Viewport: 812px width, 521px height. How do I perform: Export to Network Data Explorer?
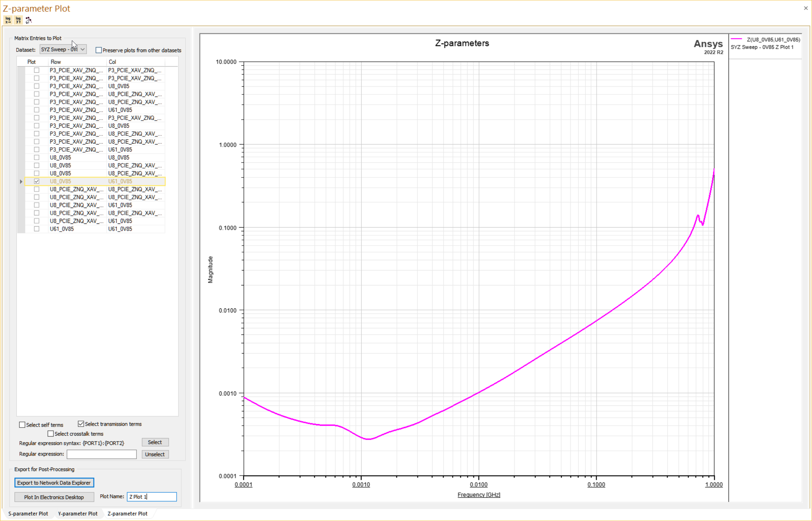pos(54,483)
